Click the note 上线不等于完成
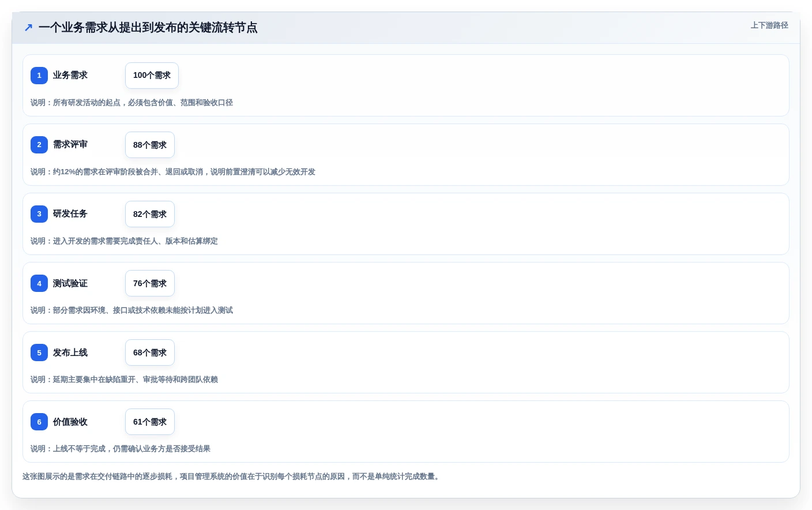The width and height of the screenshot is (812, 510). (x=121, y=449)
